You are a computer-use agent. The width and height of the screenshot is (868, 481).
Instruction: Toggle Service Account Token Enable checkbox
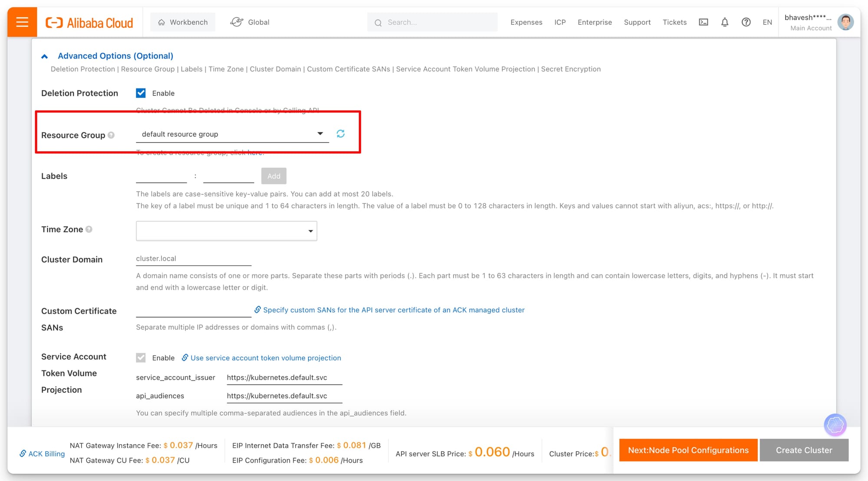141,358
